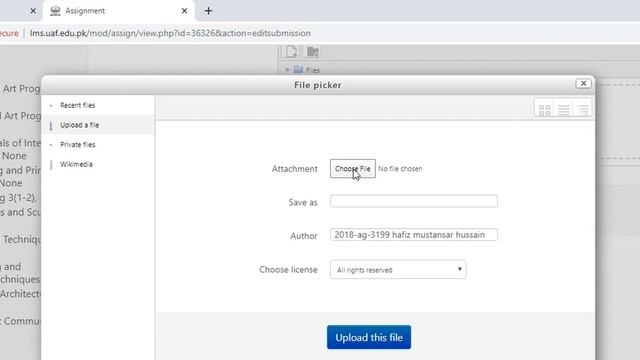
Task: Click the 'No file chosen' text
Action: coord(400,169)
